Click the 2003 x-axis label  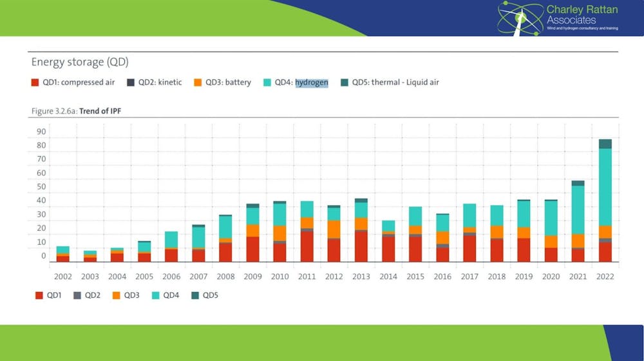coord(90,277)
